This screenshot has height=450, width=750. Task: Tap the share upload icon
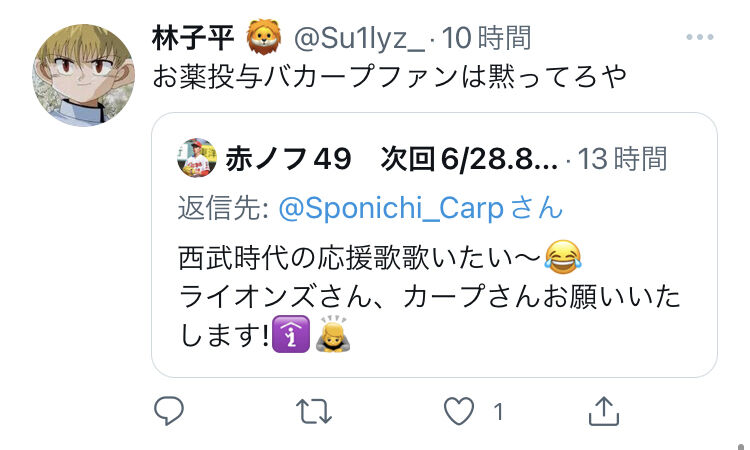604,411
